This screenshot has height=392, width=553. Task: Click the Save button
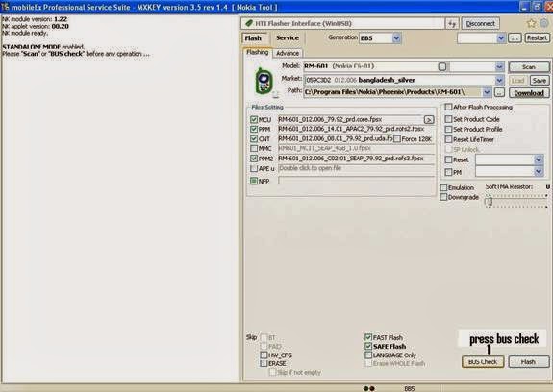coord(540,81)
